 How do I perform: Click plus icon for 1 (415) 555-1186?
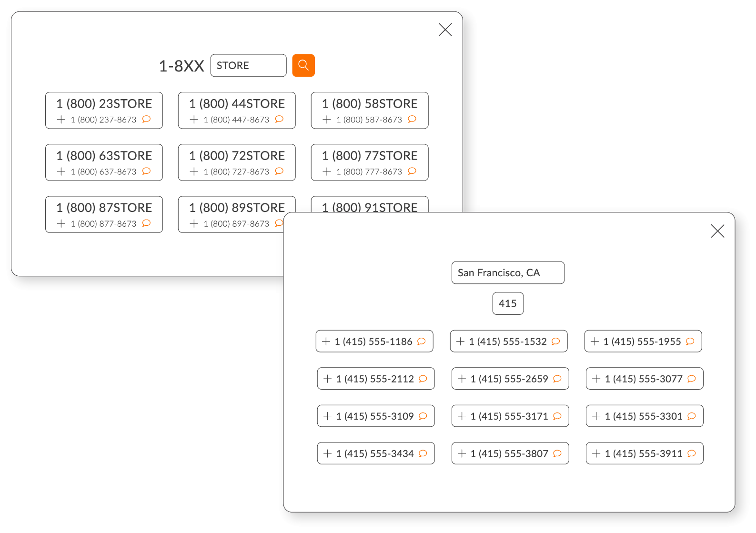pyautogui.click(x=326, y=342)
